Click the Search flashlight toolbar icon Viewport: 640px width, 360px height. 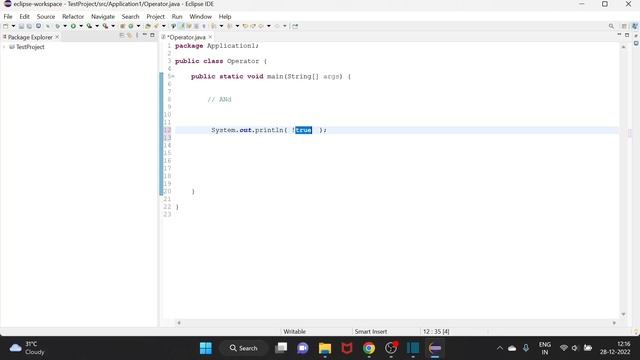156,26
